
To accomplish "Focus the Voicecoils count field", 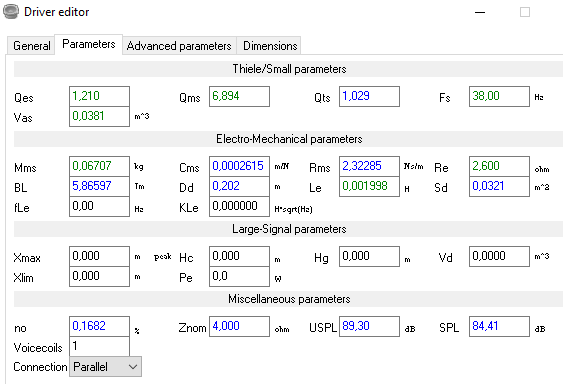I will tap(99, 346).
